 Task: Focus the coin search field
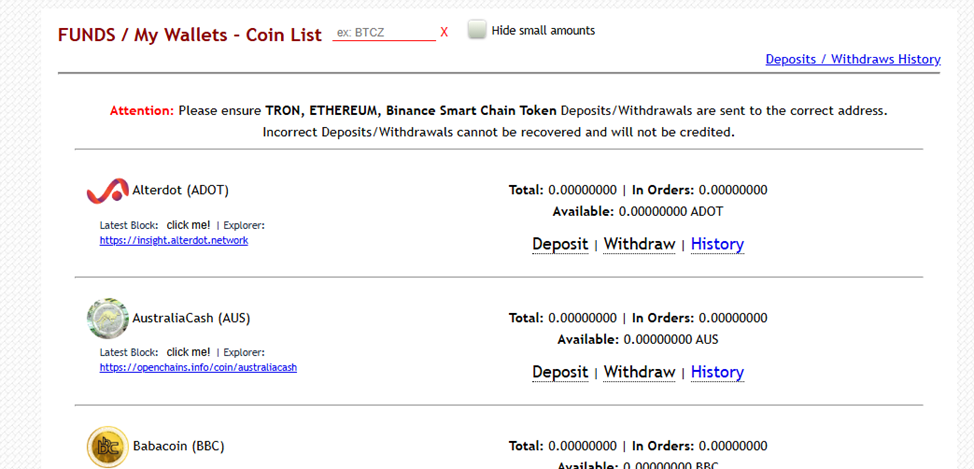click(384, 32)
